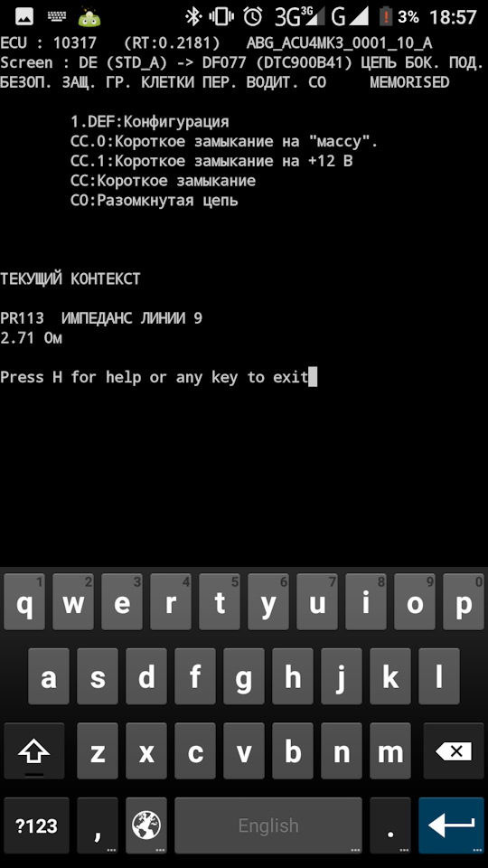
Task: Tap the comma key
Action: pyautogui.click(x=98, y=826)
